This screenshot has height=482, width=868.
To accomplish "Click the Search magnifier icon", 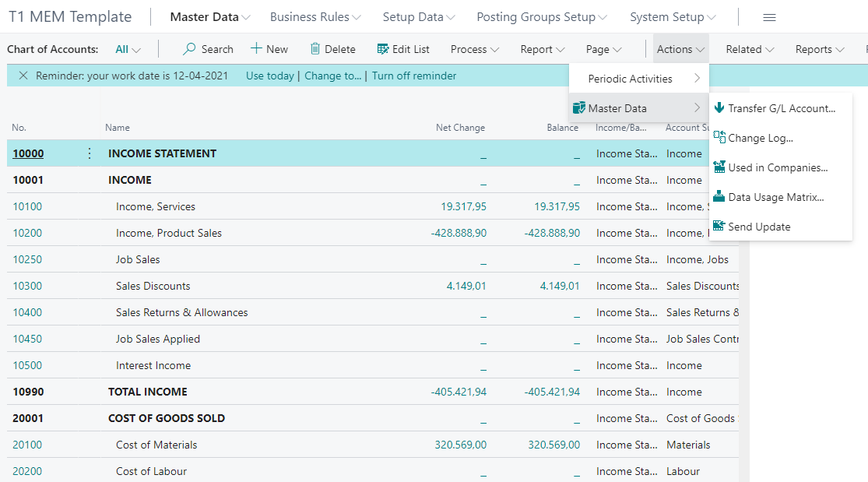I will 189,49.
